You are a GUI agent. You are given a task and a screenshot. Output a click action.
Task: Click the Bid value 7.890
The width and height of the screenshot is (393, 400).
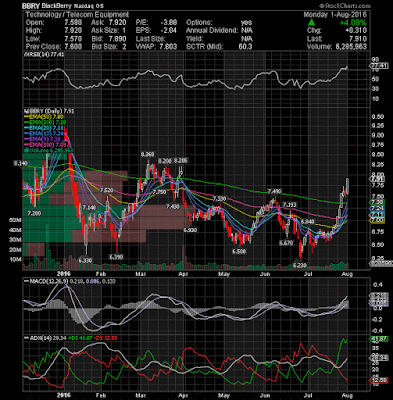click(118, 39)
